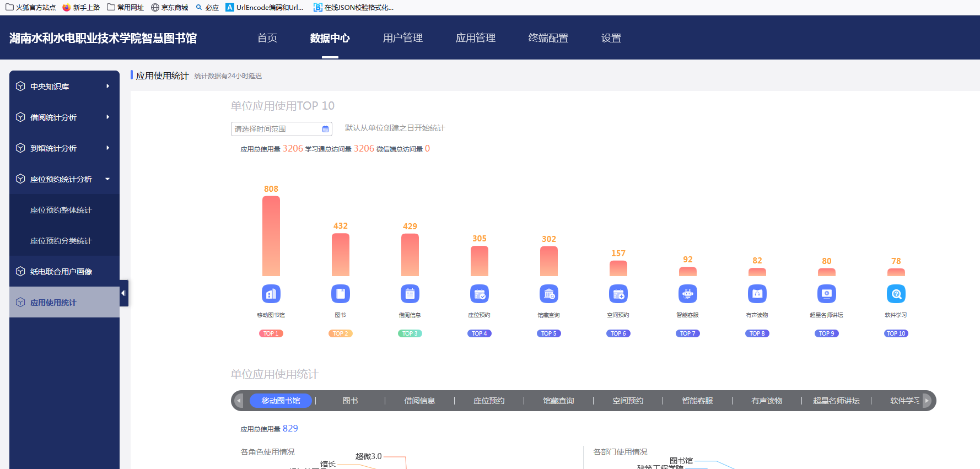The height and width of the screenshot is (469, 980).
Task: Click the 座位预约 app icon
Action: click(479, 294)
